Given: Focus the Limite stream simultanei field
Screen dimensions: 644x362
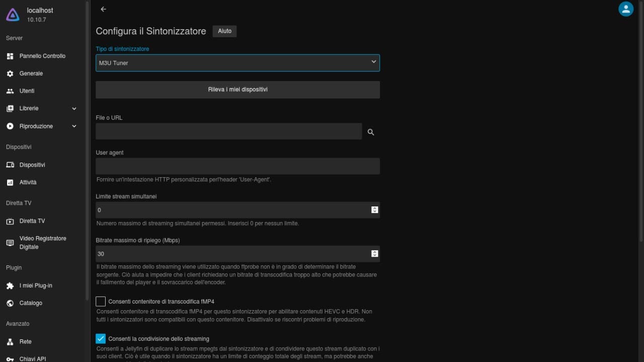Looking at the screenshot, I should tap(237, 210).
